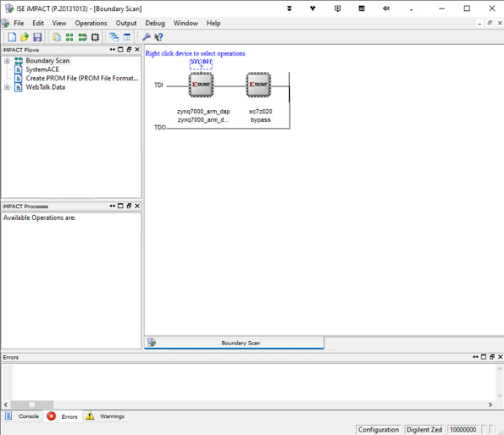Maximize the iMPACT Processes panel

pos(120,206)
